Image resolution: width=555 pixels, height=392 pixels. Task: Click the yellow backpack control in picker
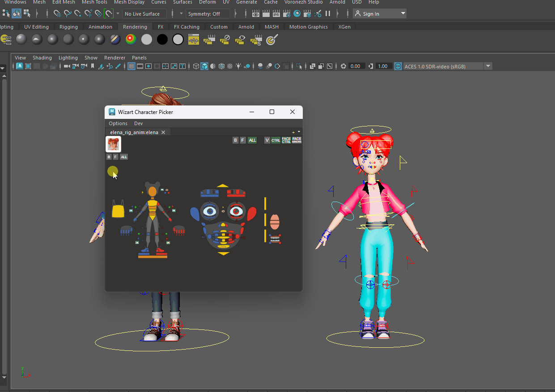[x=118, y=210]
